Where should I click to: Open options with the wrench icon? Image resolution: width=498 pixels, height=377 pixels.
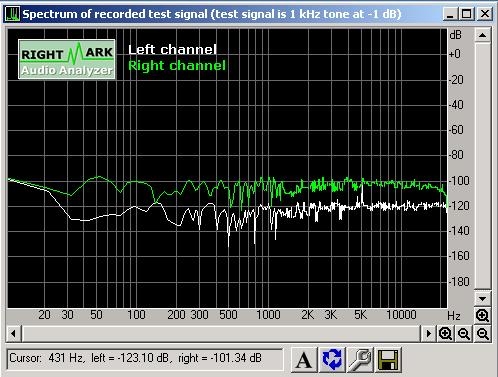(360, 360)
